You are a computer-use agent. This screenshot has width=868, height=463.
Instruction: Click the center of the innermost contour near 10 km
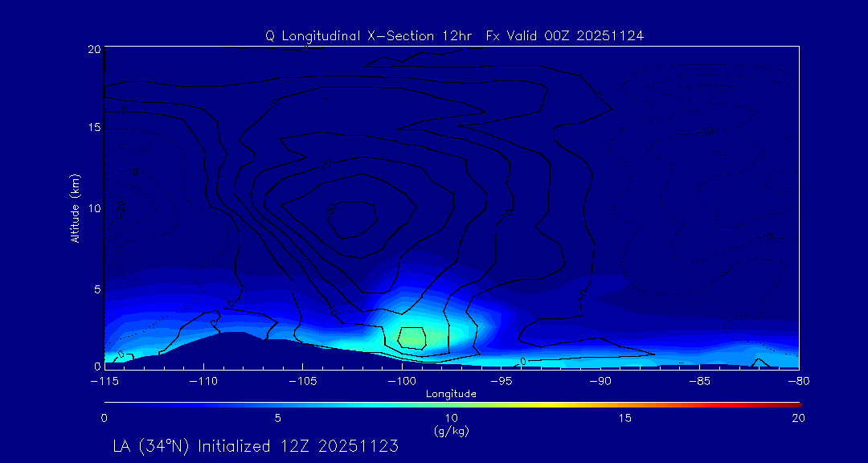click(352, 217)
